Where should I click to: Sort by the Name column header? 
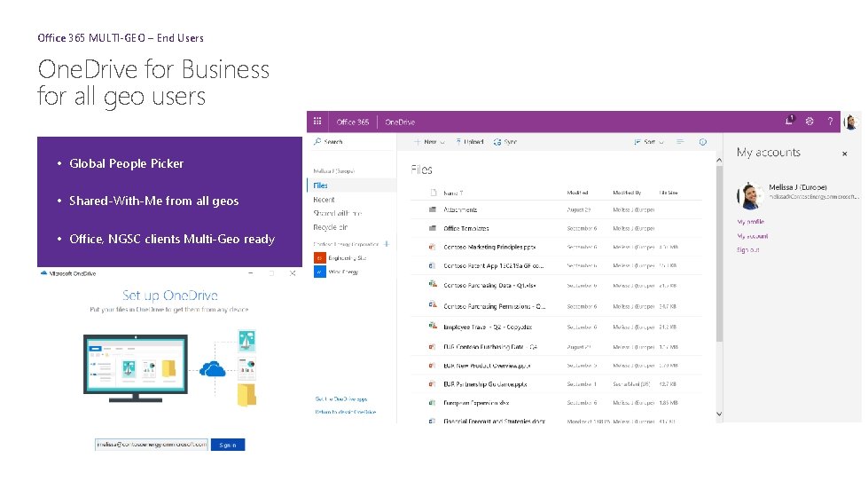pyautogui.click(x=453, y=193)
